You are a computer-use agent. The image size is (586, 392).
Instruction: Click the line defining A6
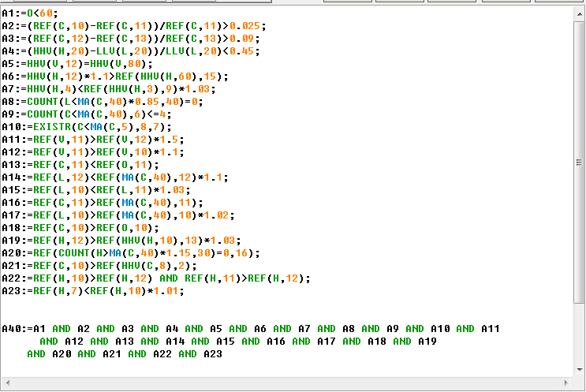(x=115, y=77)
